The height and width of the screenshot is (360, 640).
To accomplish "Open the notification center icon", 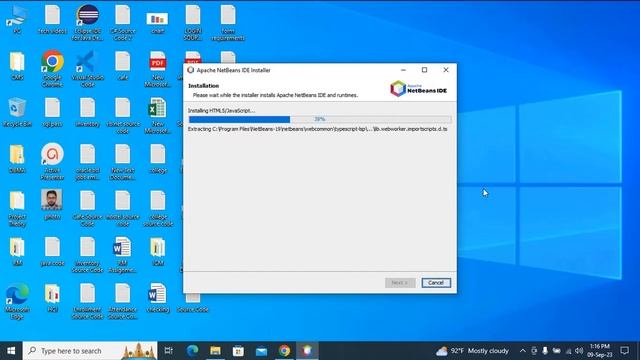I will (x=624, y=351).
